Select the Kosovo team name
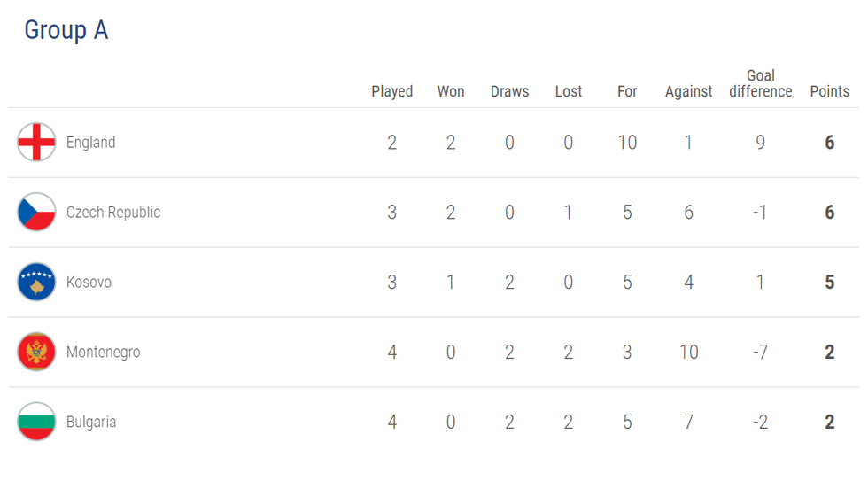Image resolution: width=868 pixels, height=481 pixels. [x=89, y=283]
